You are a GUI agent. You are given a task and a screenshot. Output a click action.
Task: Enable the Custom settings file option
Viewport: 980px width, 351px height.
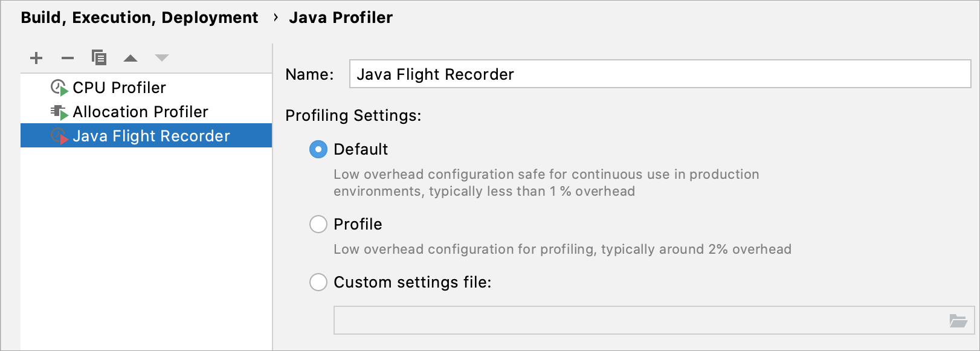tap(318, 282)
